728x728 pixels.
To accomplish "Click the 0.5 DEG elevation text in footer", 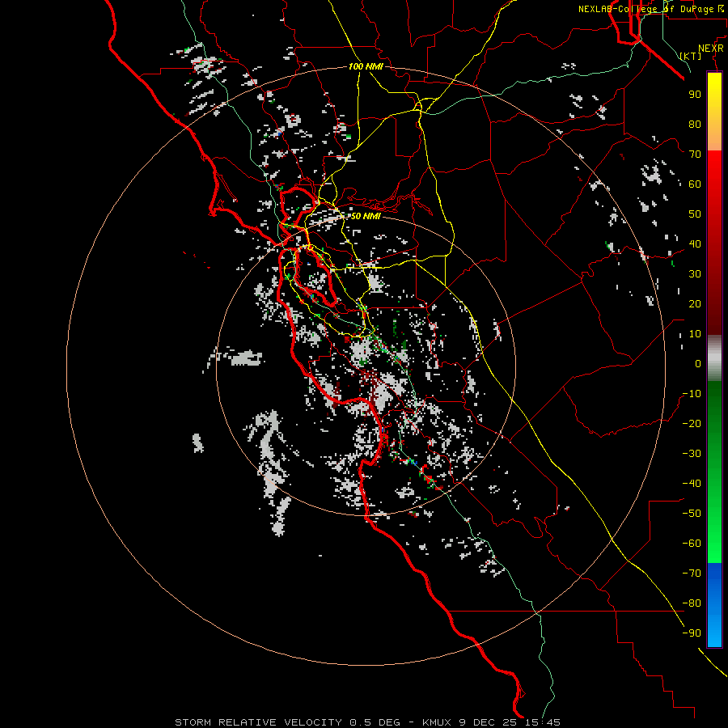I will pyautogui.click(x=375, y=722).
